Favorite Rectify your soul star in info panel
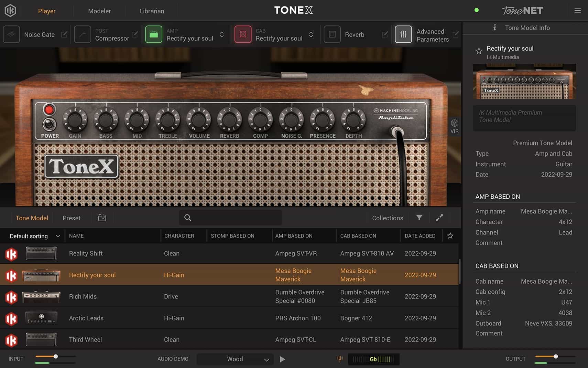Image resolution: width=588 pixels, height=368 pixels. [479, 51]
